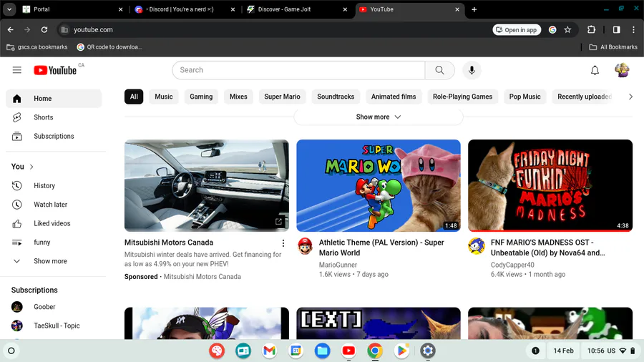Screen dimensions: 644x362
Task: Launch YouTube from the shelf
Action: click(x=348, y=351)
